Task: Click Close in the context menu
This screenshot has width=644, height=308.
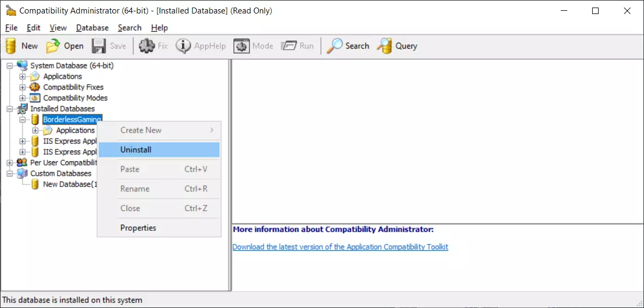Action: pos(159,208)
